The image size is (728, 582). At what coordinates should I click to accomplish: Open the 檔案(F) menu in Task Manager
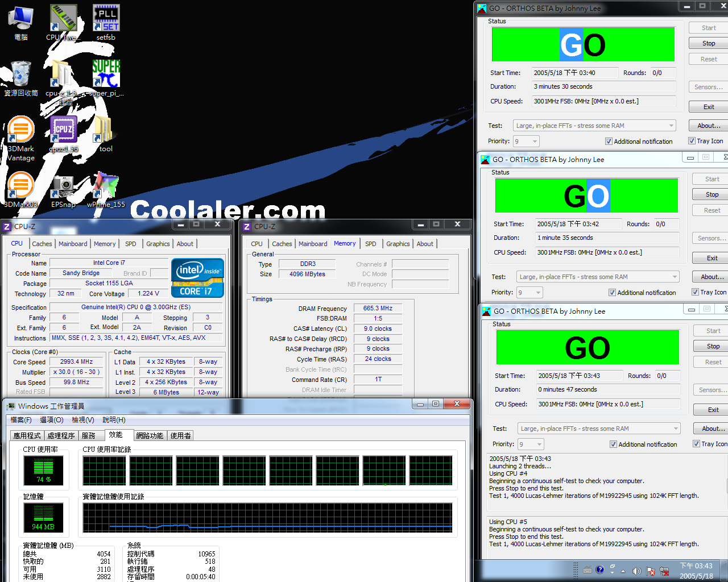(x=21, y=420)
